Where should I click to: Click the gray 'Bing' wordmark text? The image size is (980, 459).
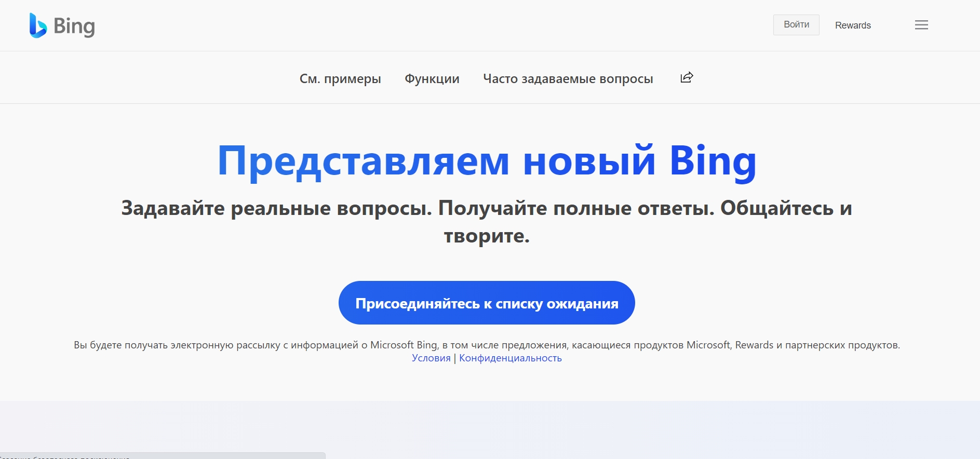[x=74, y=26]
